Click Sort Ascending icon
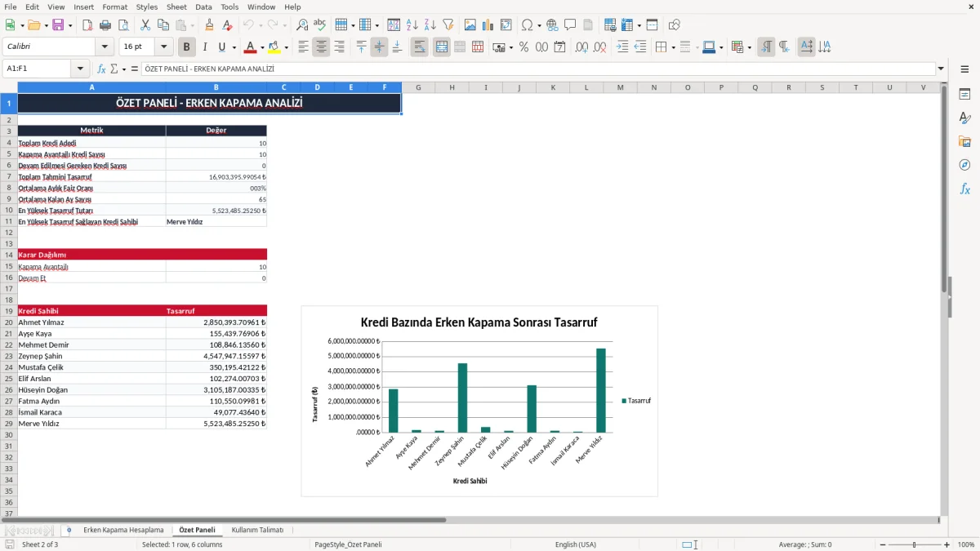This screenshot has width=980, height=551. [412, 25]
